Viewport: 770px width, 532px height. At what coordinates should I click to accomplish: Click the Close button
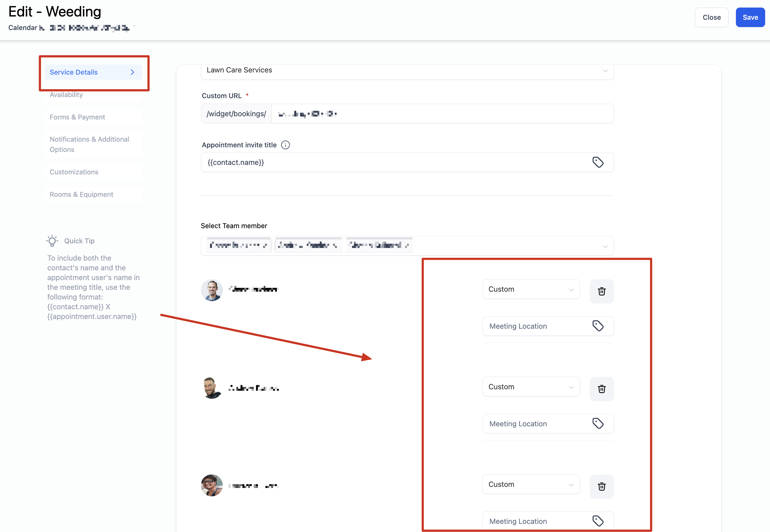click(x=711, y=17)
